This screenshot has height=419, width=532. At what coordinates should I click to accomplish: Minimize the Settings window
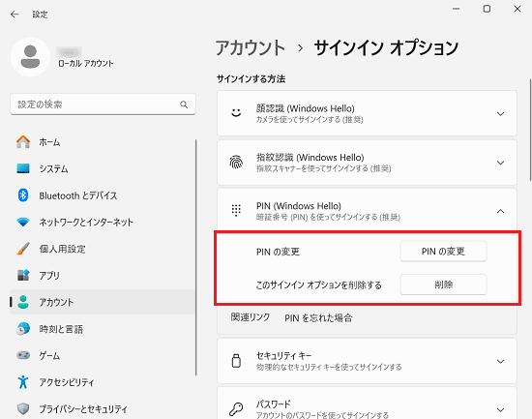coord(456,9)
